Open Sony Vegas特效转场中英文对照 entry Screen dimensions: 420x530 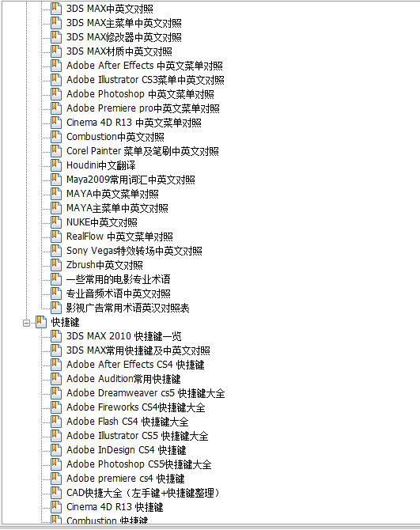(x=134, y=251)
